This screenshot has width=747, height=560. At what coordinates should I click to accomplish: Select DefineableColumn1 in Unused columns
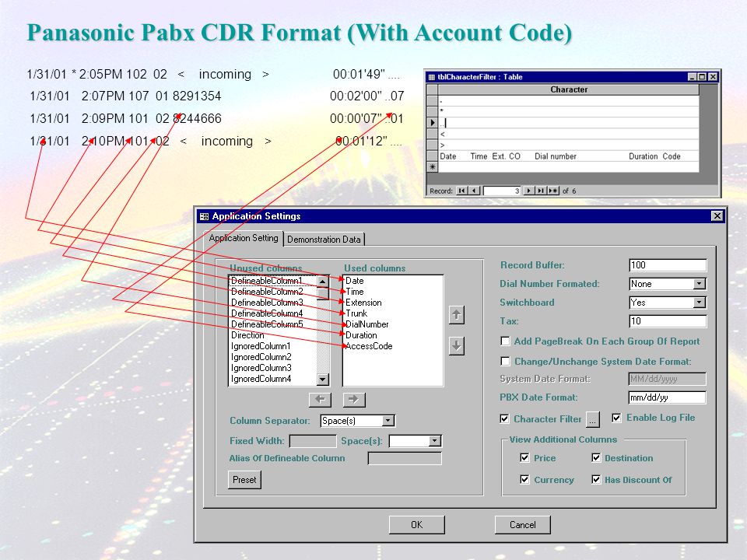pyautogui.click(x=272, y=281)
